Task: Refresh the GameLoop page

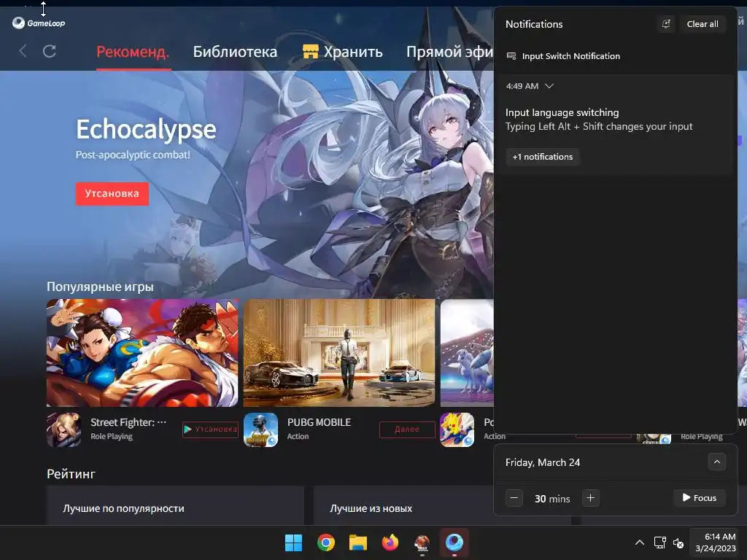Action: [x=50, y=51]
